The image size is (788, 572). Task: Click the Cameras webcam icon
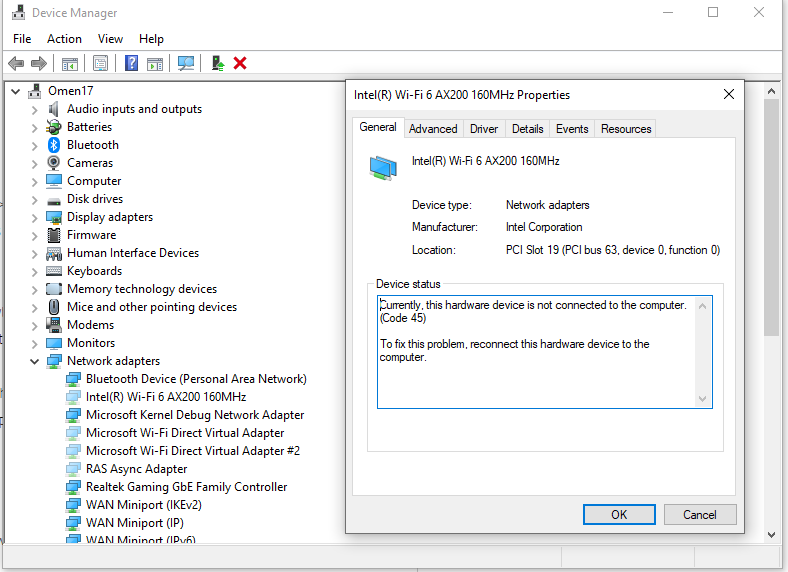point(54,163)
